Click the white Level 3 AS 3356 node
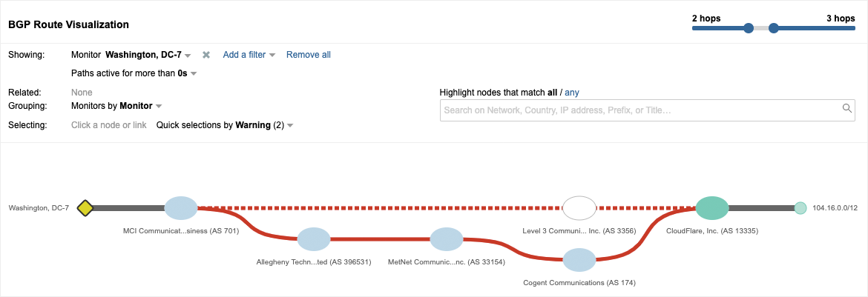868x297 pixels. point(579,208)
